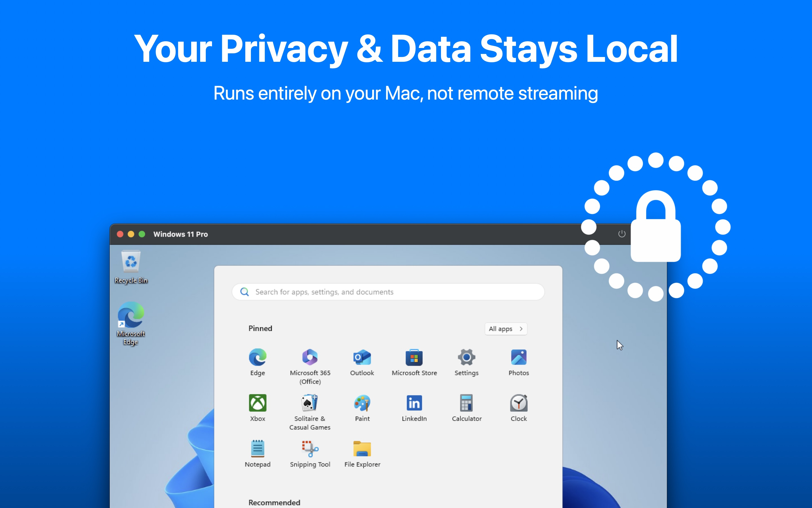Open Edge from the pinned apps

257,362
